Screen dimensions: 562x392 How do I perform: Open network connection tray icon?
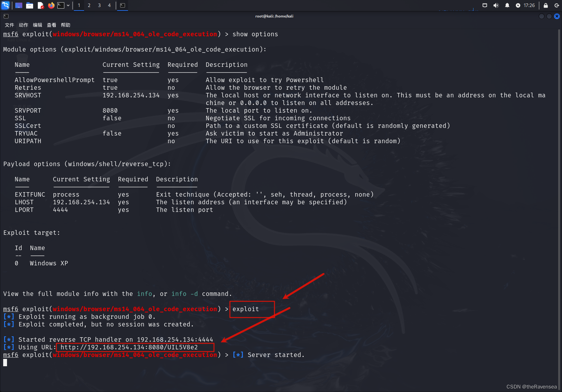click(485, 5)
